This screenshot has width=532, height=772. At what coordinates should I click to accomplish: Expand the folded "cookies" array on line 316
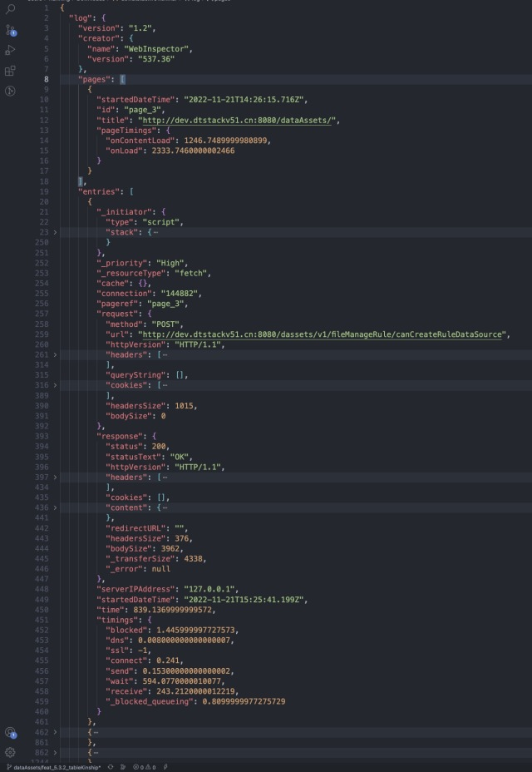point(55,385)
